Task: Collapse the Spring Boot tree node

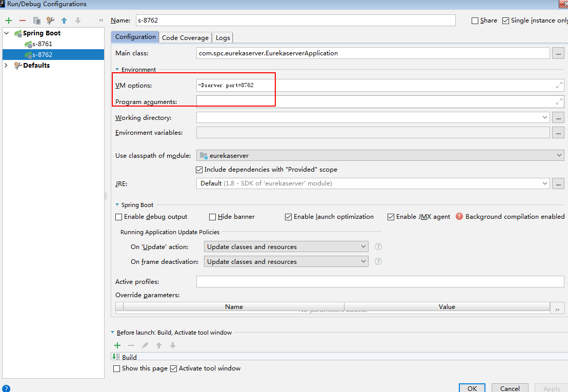Action: [x=7, y=33]
